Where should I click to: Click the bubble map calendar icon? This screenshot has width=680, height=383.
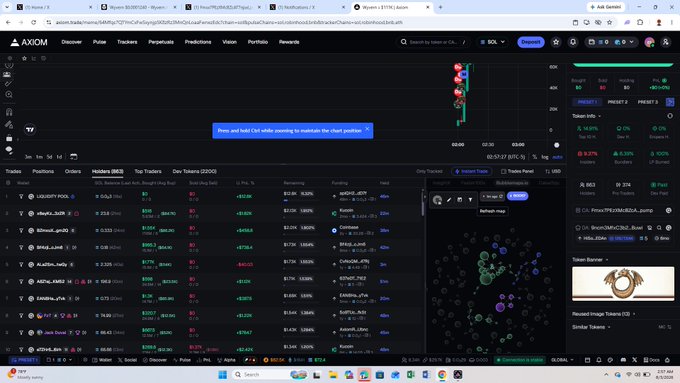tap(460, 200)
